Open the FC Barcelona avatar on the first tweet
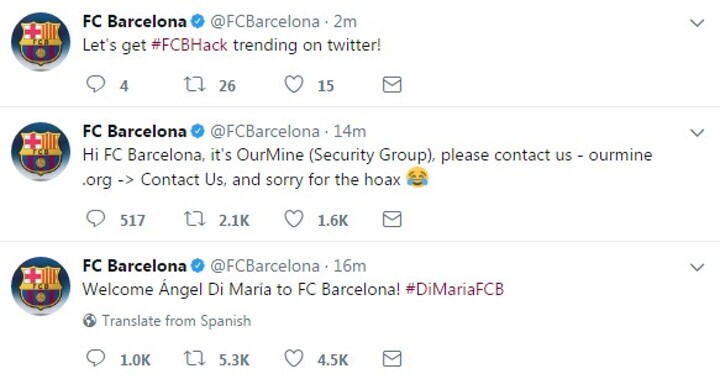This screenshot has width=720, height=379. [40, 42]
